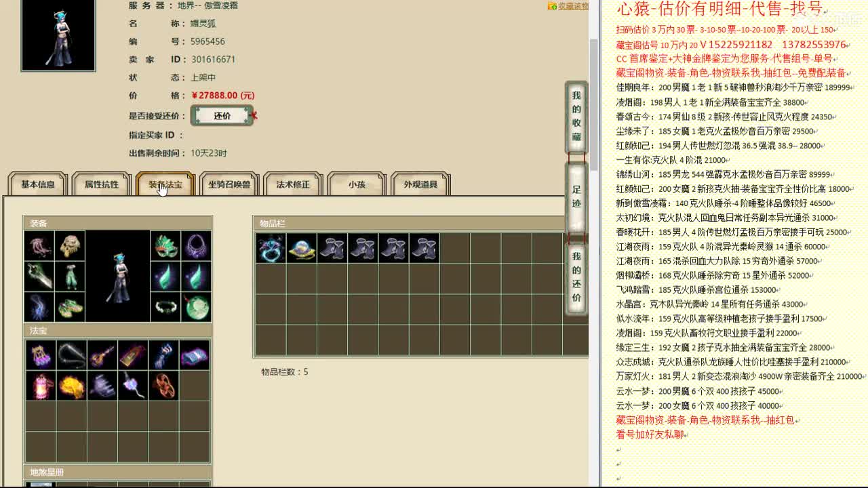Select the purple necklace equipment icon
868x488 pixels.
coord(196,246)
